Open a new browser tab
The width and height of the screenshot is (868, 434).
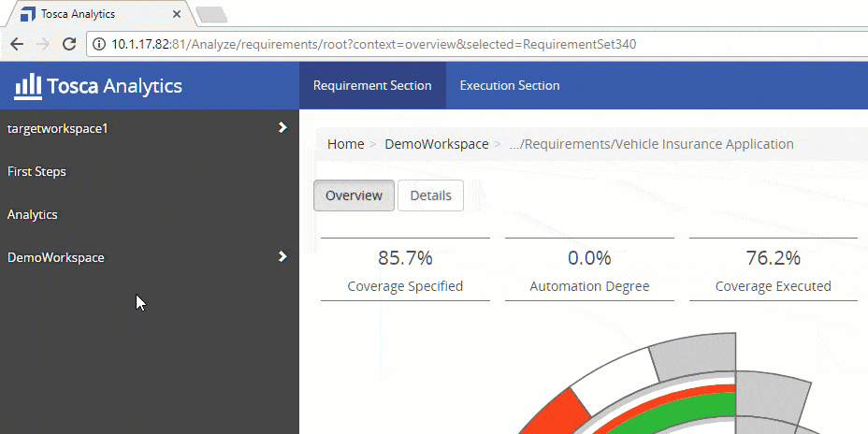coord(212,15)
